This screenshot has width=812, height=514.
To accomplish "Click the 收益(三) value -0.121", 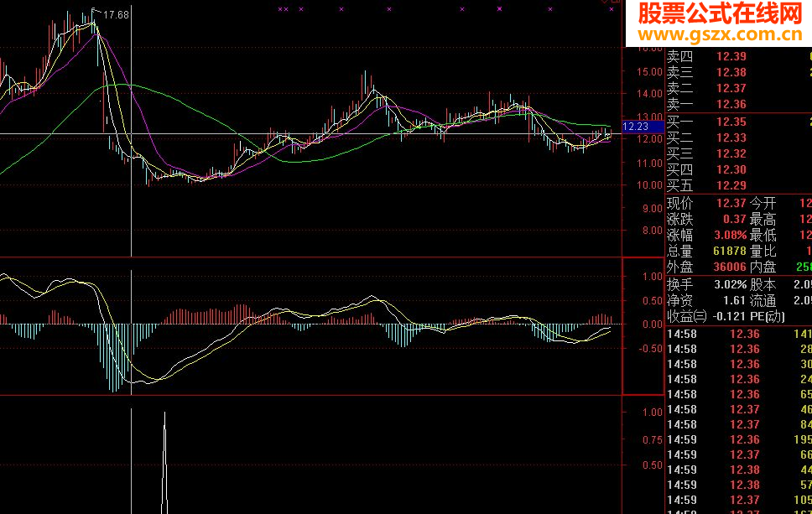I will point(729,316).
